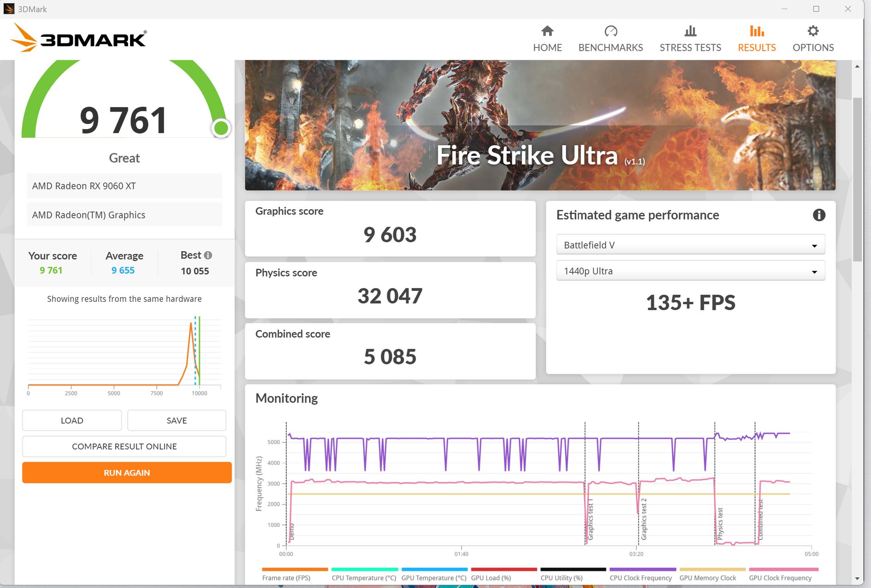871x588 pixels.
Task: Click COMPARE RESULT ONLINE
Action: (124, 447)
